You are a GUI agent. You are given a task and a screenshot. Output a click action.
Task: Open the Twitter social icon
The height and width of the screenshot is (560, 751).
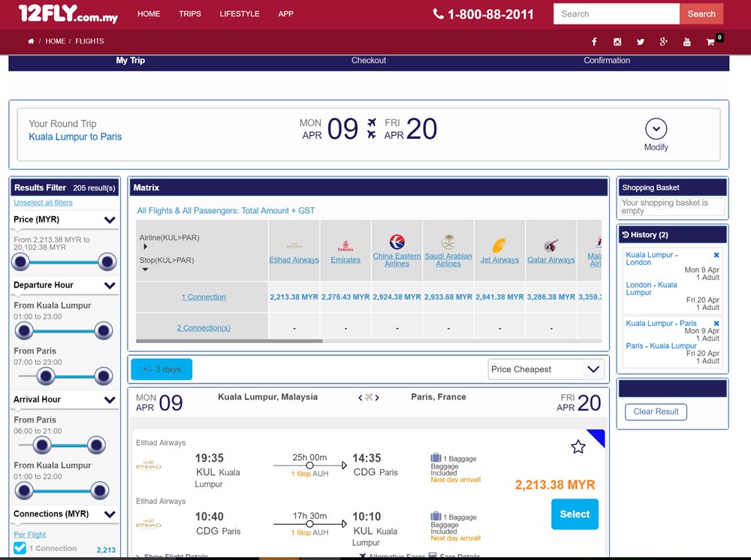[641, 41]
